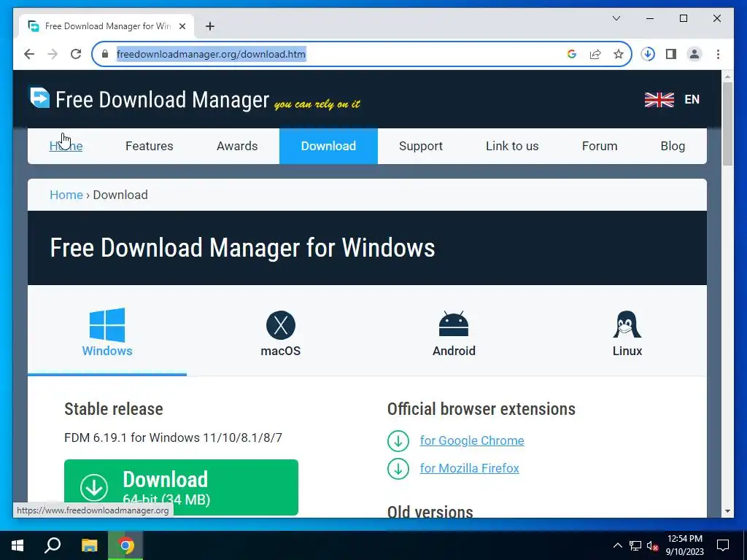Viewport: 747px width, 560px height.
Task: Open a new tab with plus icon
Action: pos(210,26)
